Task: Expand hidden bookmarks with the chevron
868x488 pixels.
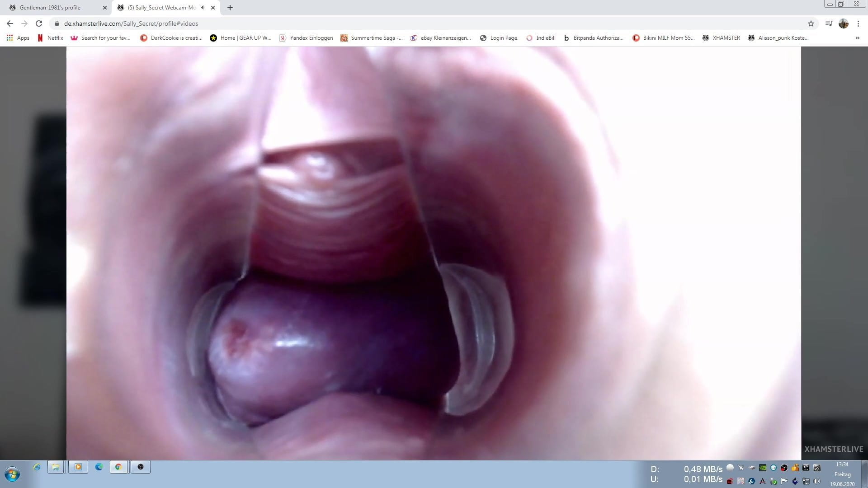Action: coord(857,38)
